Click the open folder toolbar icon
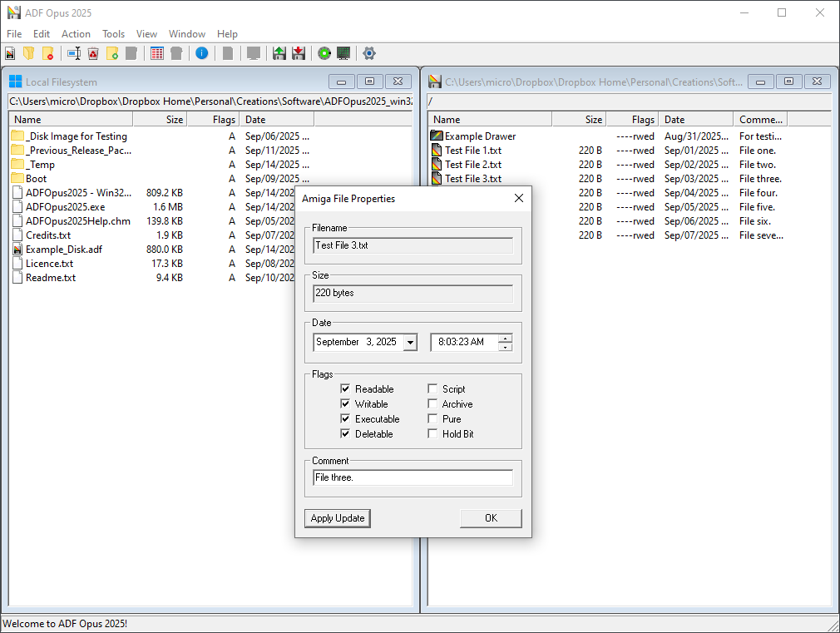 [x=29, y=53]
